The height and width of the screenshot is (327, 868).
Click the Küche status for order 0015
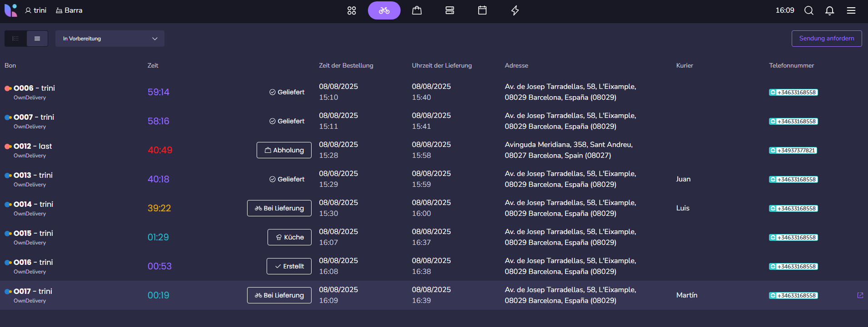pos(289,237)
